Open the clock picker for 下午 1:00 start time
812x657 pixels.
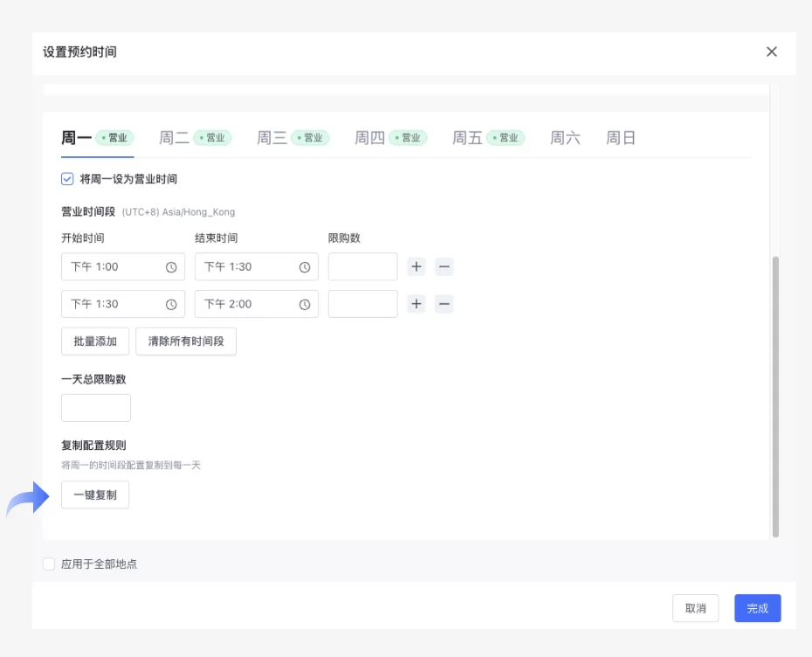[x=171, y=266]
